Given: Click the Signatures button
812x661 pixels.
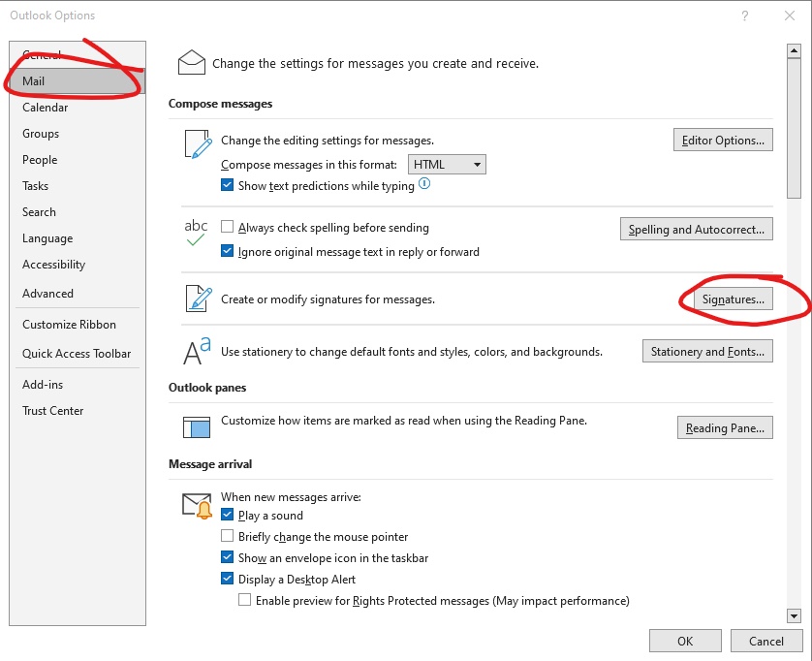Looking at the screenshot, I should click(x=734, y=299).
